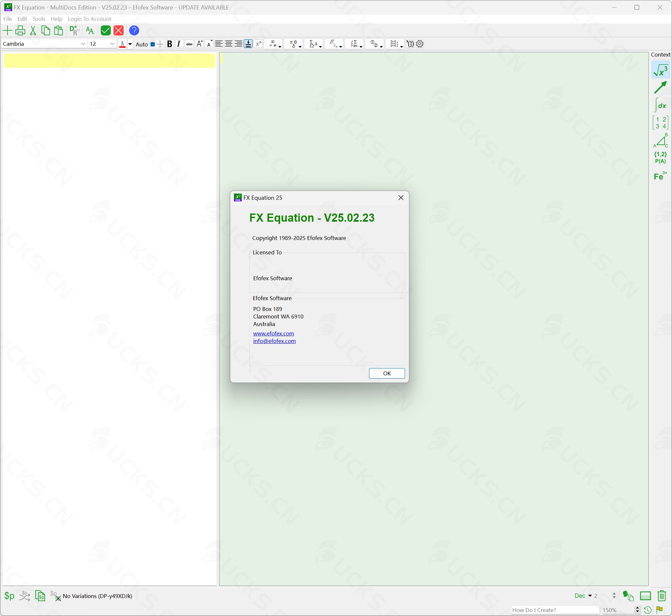Select the Fe3+ chemistry context
Screen dimensions: 672x616
[x=660, y=176]
